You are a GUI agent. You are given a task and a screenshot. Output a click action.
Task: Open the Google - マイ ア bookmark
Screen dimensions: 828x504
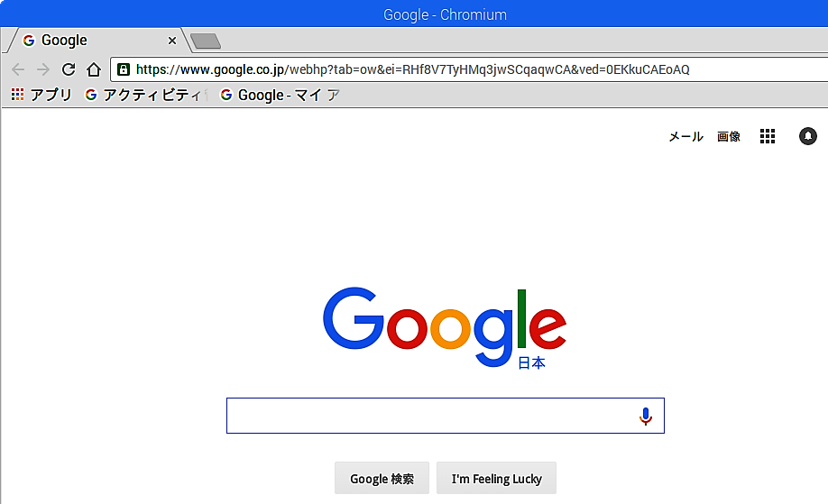click(280, 95)
